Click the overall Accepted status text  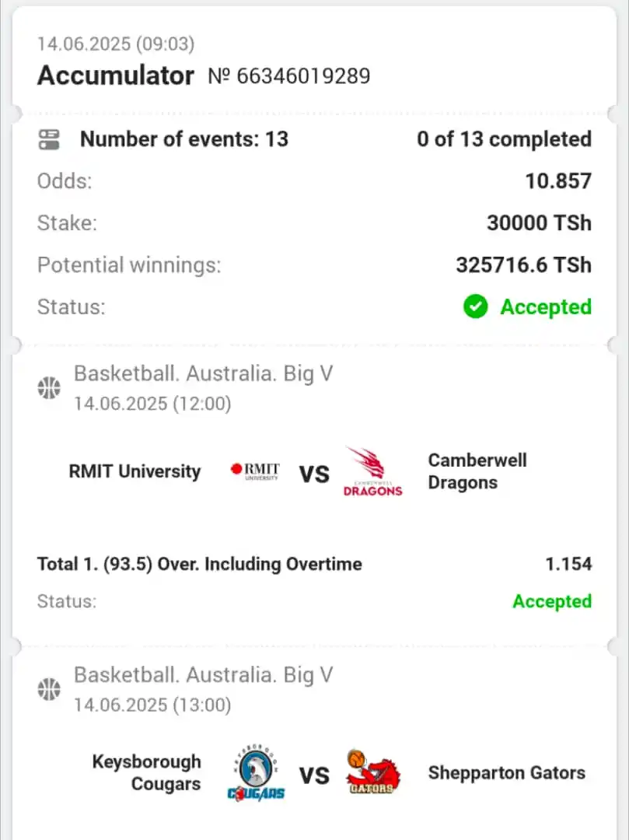[x=546, y=307]
